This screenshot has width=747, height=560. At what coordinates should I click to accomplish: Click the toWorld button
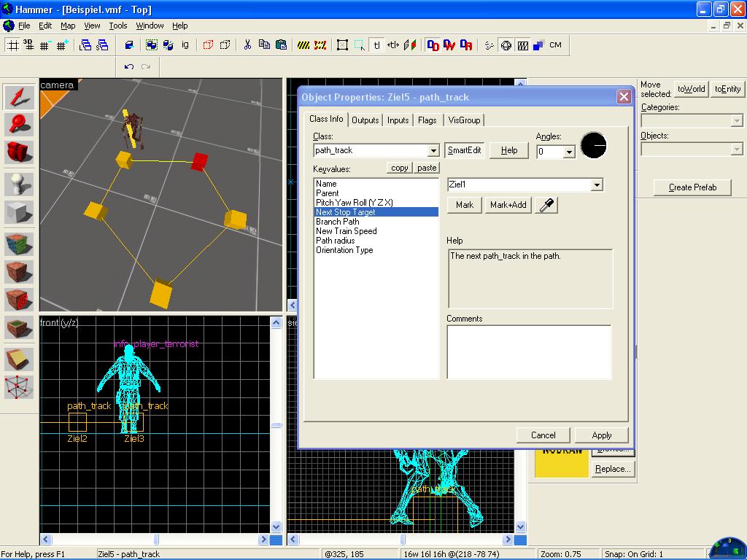pyautogui.click(x=691, y=89)
